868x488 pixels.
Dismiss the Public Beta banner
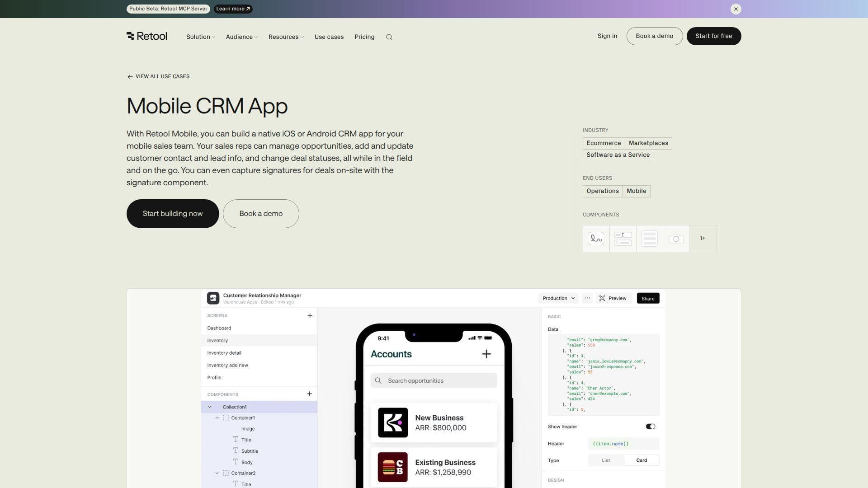click(x=736, y=9)
